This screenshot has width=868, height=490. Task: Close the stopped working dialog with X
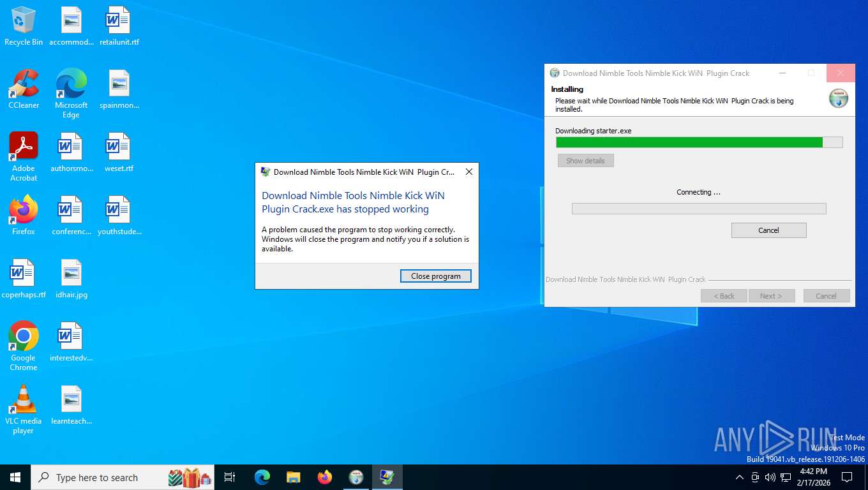pos(469,172)
